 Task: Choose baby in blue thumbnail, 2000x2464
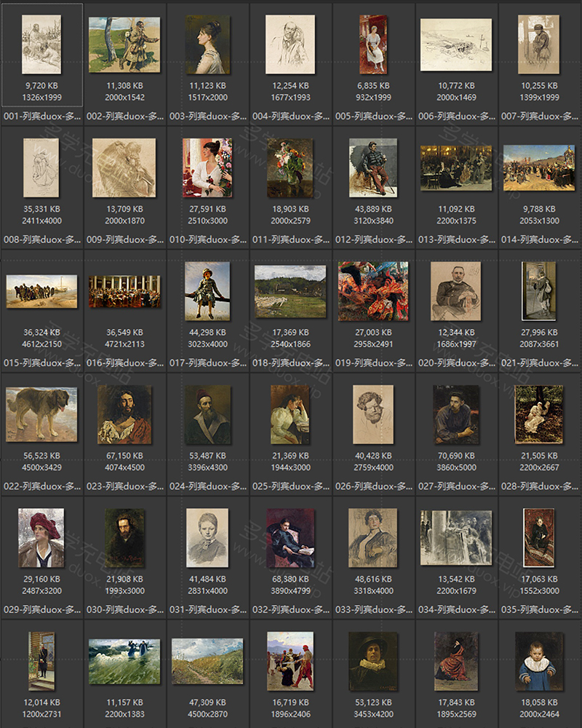coord(539,662)
